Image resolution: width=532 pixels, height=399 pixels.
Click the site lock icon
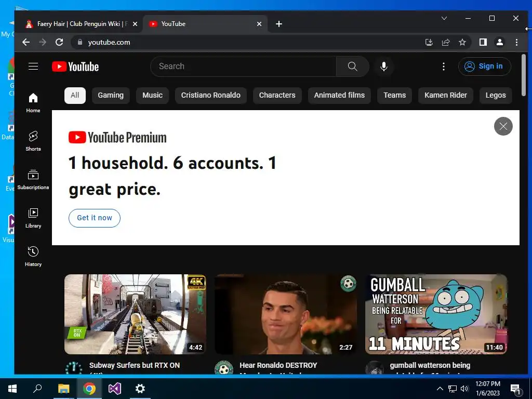tap(80, 42)
